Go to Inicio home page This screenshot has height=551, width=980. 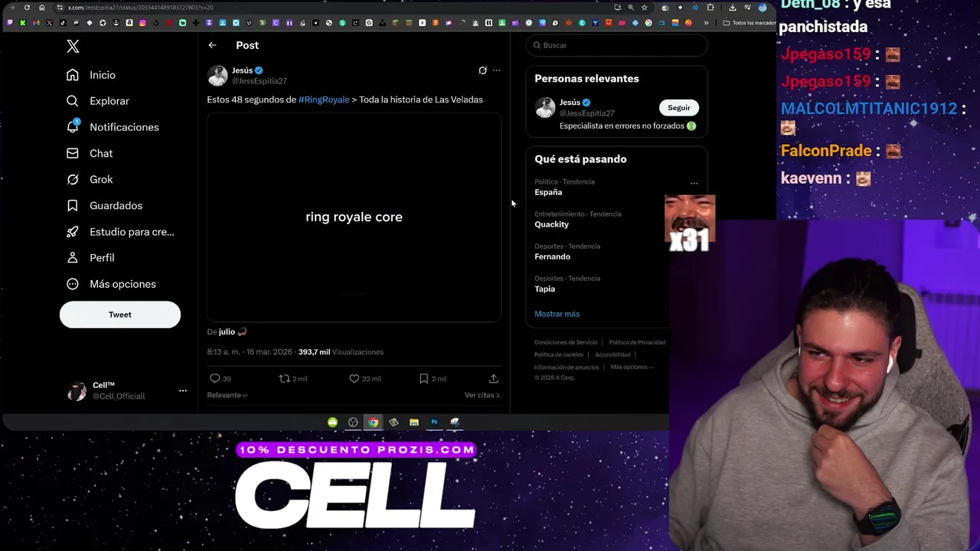click(x=91, y=75)
